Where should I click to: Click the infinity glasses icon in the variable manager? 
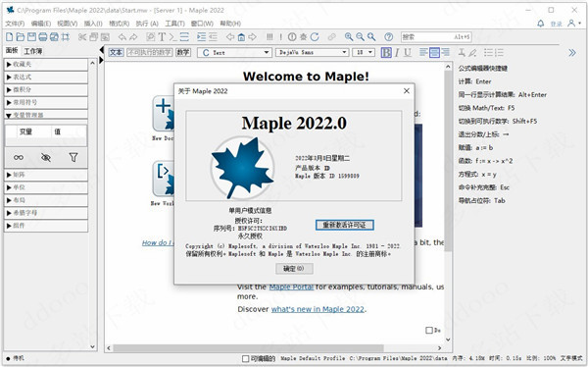coord(19,157)
